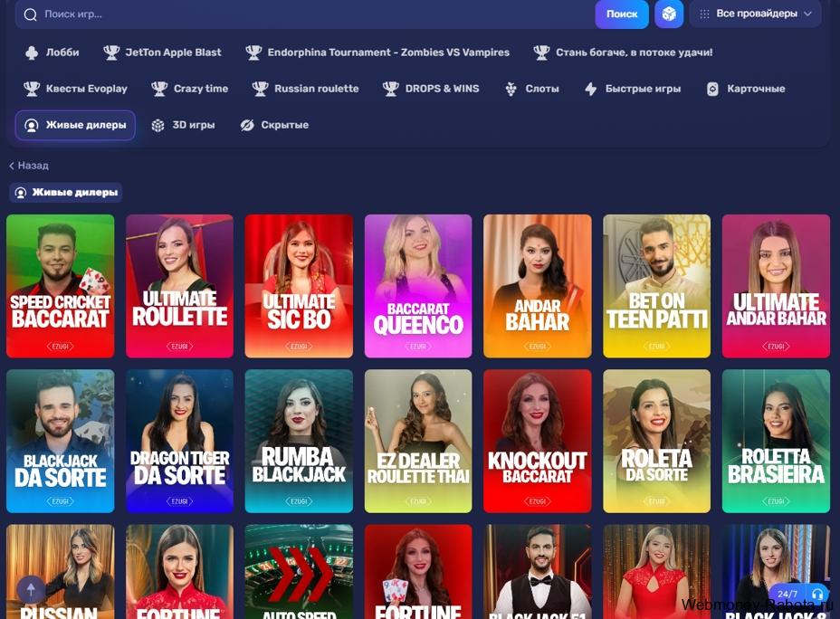840x619 pixels.
Task: Click crossed-eye icon beside Скрытые
Action: click(247, 125)
